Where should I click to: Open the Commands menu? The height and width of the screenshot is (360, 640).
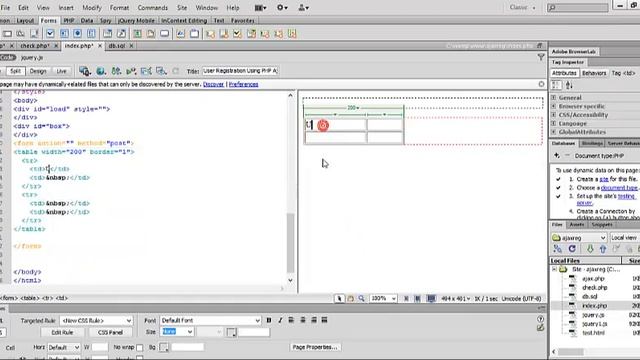click(x=153, y=8)
